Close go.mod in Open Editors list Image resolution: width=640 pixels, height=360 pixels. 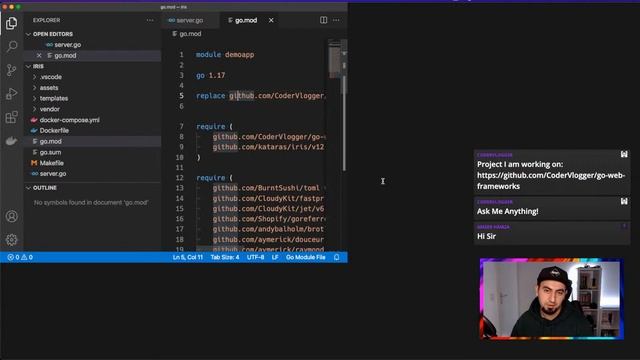click(39, 56)
